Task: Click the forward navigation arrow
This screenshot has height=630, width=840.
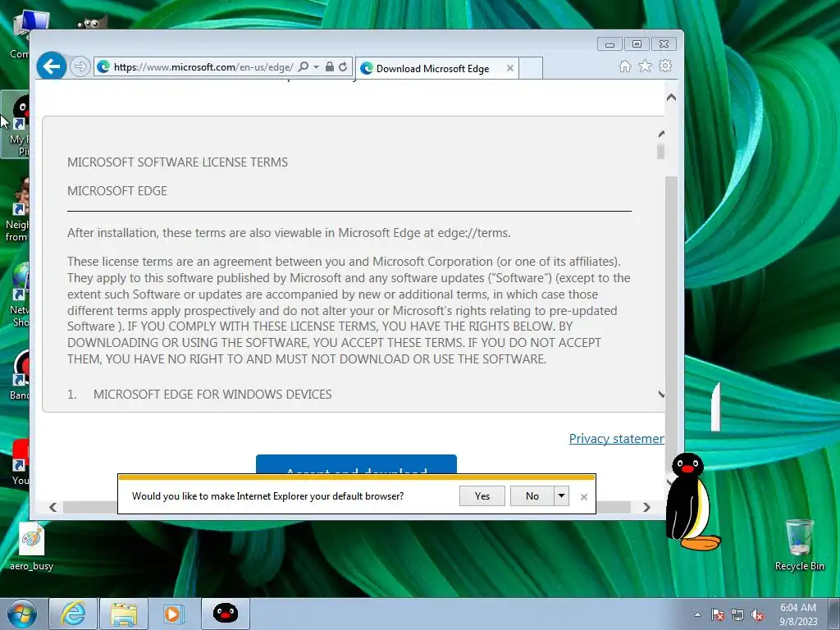Action: click(80, 66)
